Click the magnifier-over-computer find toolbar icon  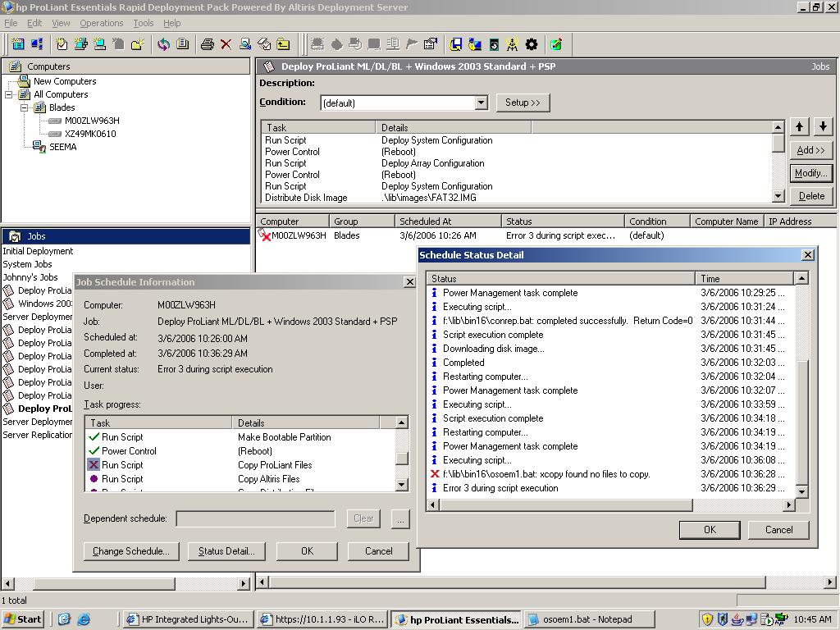click(245, 44)
